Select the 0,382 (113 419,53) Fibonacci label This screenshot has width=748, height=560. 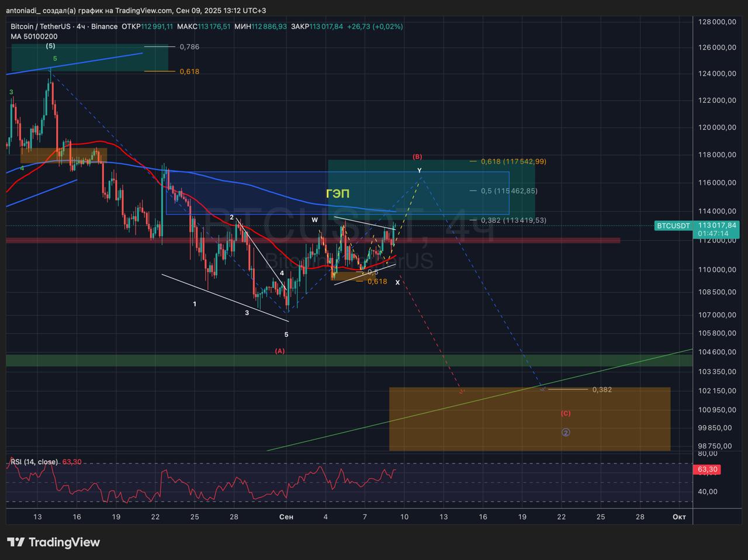coord(514,220)
